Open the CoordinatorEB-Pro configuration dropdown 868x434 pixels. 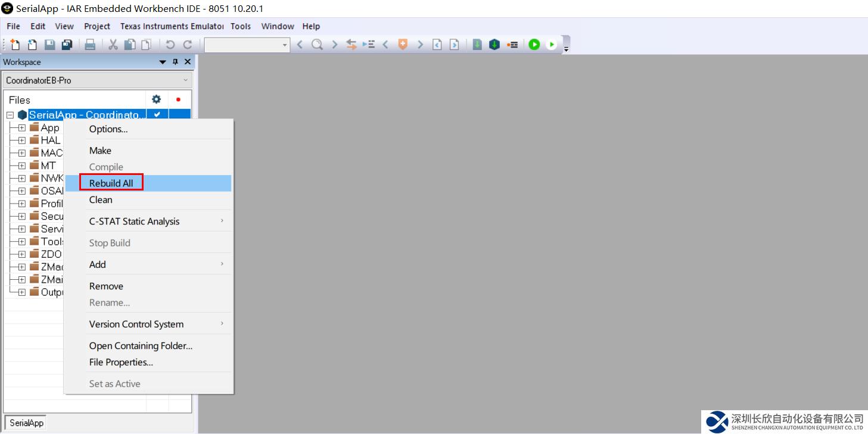[x=97, y=80]
